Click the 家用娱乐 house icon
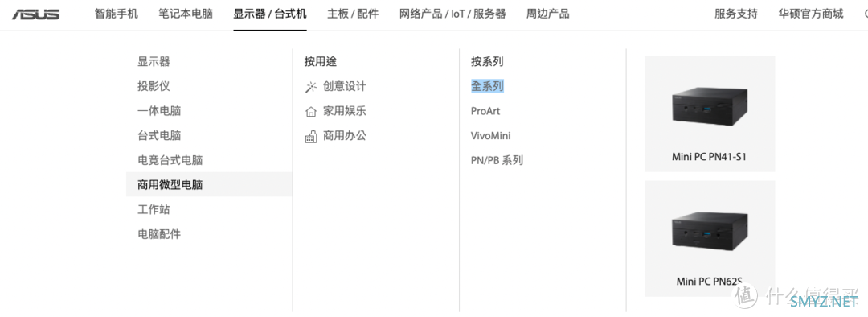Image resolution: width=868 pixels, height=317 pixels. 311,112
